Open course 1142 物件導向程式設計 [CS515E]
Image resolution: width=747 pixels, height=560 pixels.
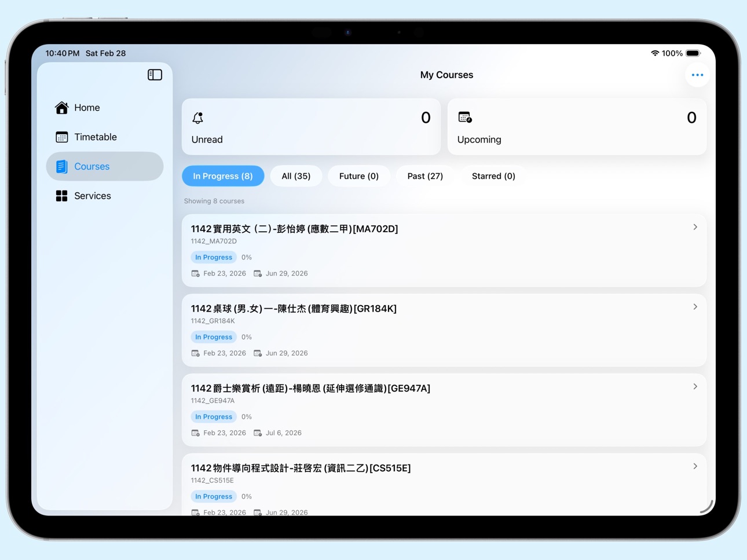pyautogui.click(x=444, y=485)
